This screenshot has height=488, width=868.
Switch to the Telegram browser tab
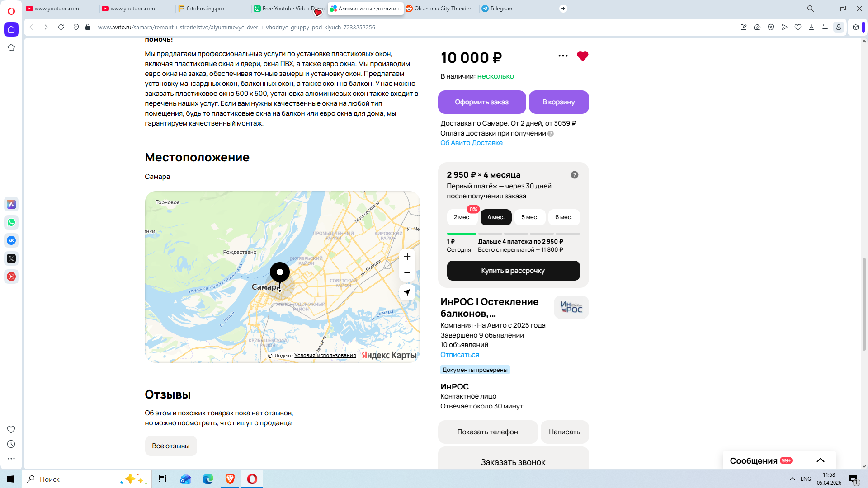(500, 9)
